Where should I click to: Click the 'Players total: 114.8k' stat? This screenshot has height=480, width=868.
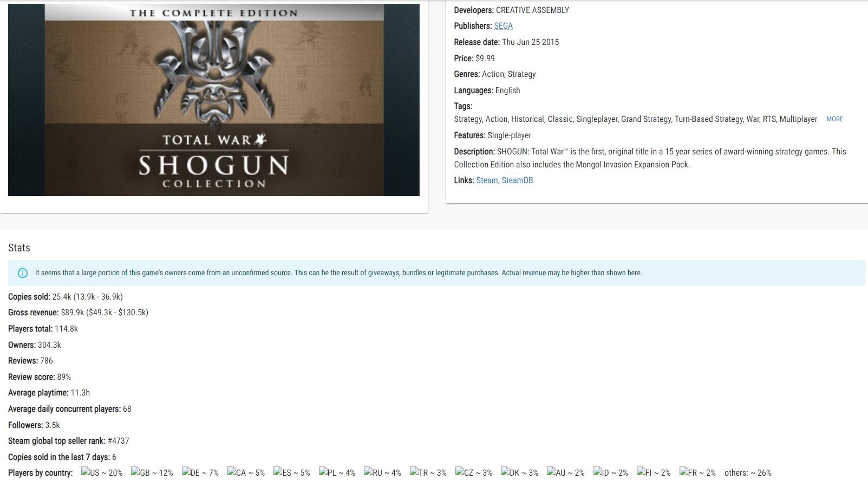43,329
